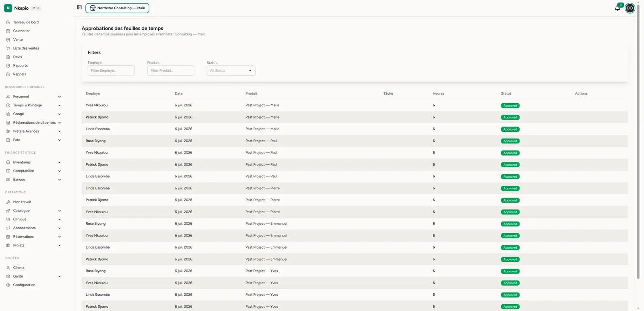Click the Heures column header

(x=438, y=93)
